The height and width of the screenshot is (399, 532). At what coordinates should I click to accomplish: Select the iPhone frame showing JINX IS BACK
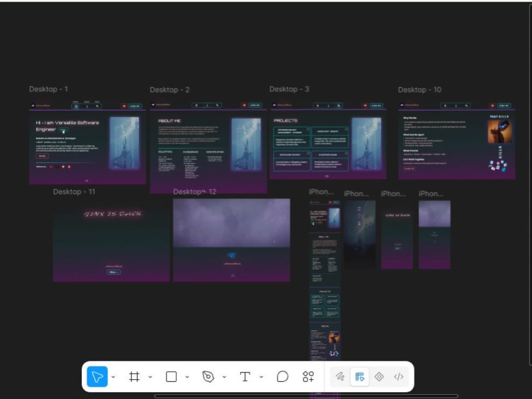397,235
